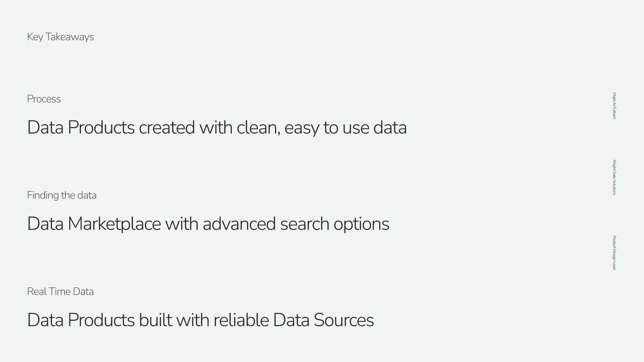
Task: Click the word "advanced" in Marketplace heading
Action: click(239, 224)
